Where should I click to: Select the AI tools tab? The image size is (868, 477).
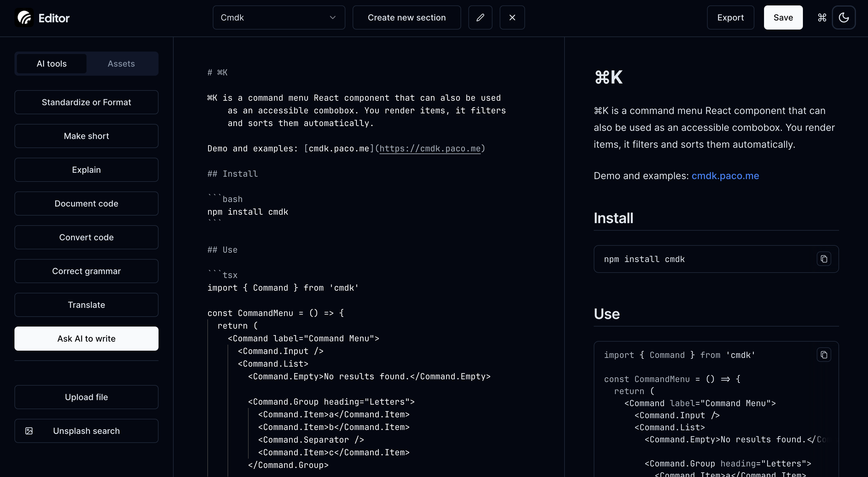[x=52, y=64]
